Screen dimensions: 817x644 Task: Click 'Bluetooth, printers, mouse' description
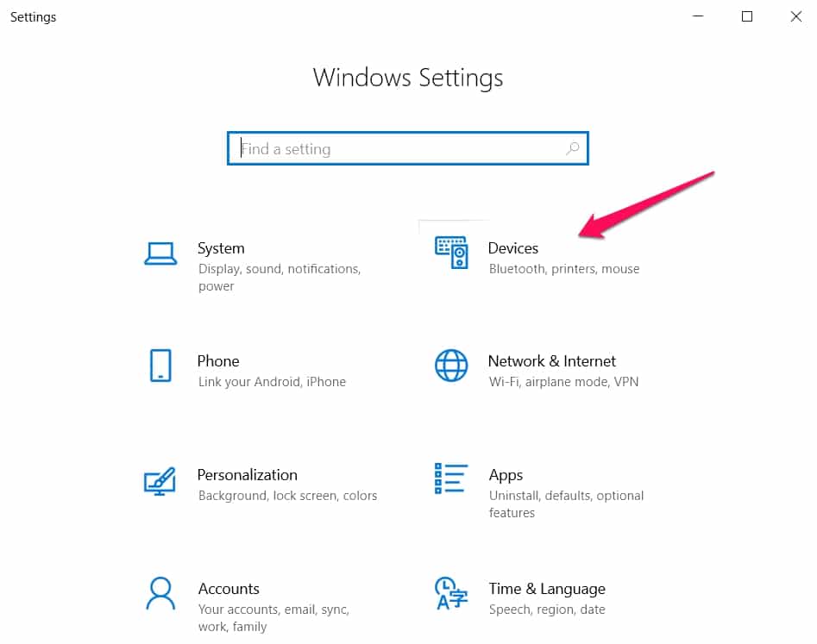(x=564, y=269)
